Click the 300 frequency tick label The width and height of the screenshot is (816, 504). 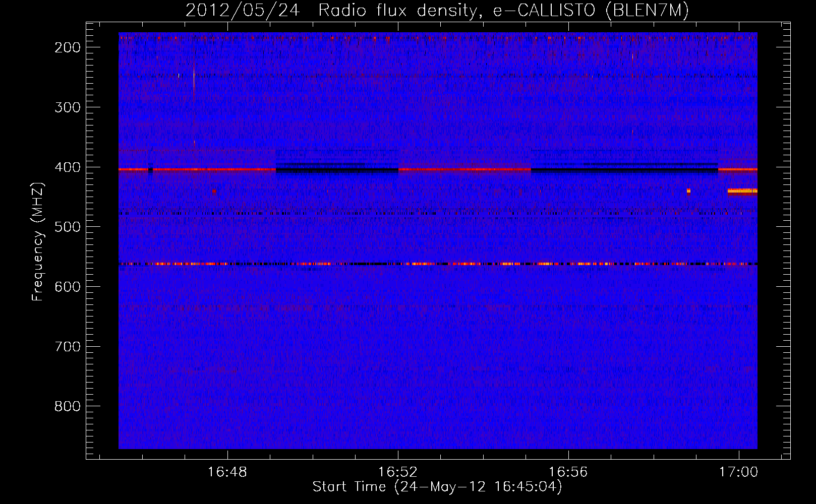[x=68, y=107]
